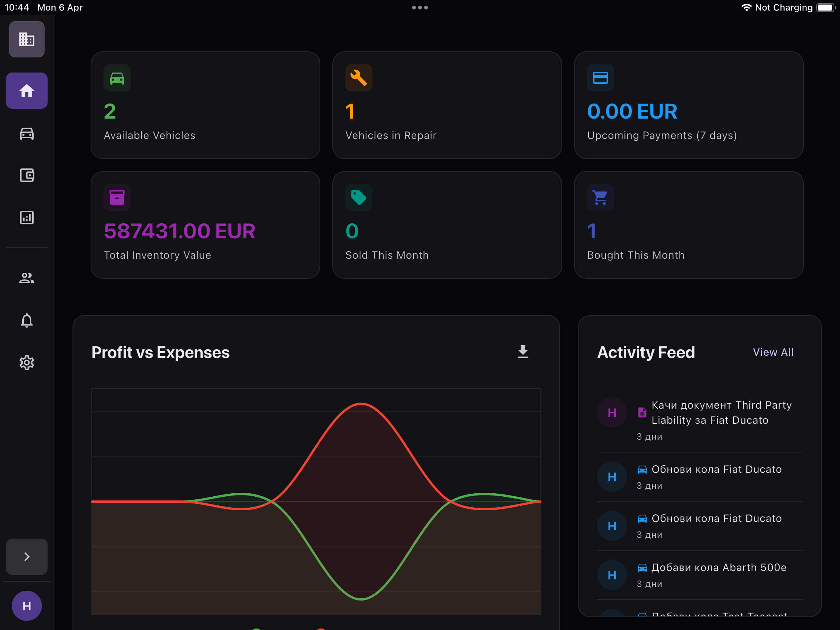Click the card icon on Upcoming Payments
Viewport: 840px width, 630px height.
tap(600, 77)
